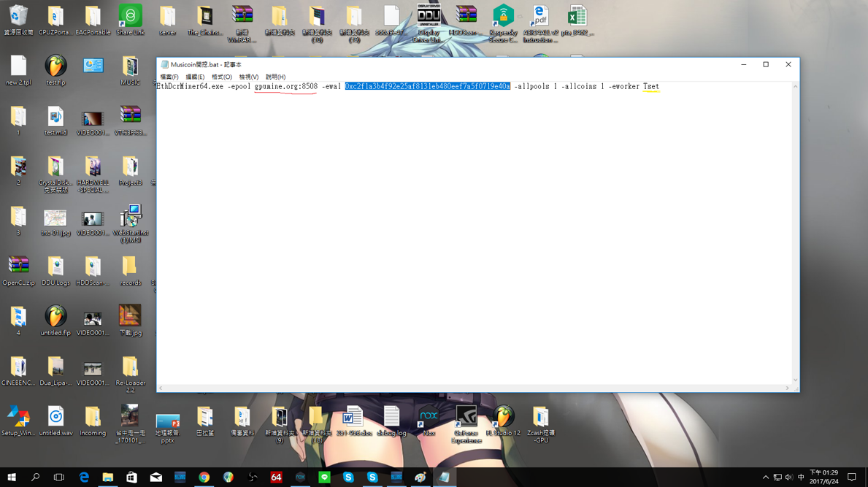Open Task View from the taskbar
The image size is (868, 487).
tap(59, 477)
